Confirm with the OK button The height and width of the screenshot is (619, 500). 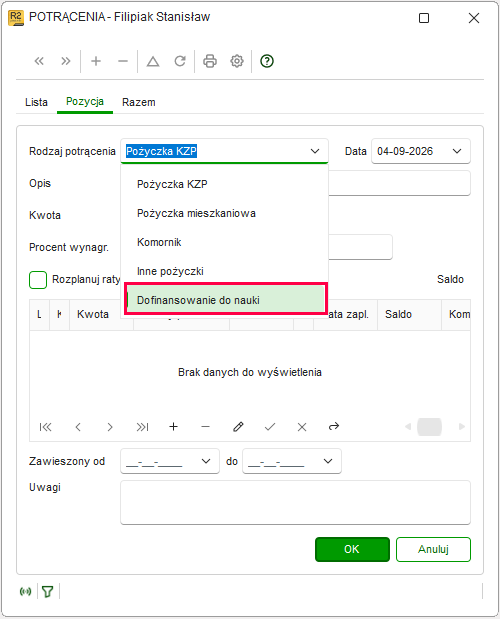pos(352,549)
